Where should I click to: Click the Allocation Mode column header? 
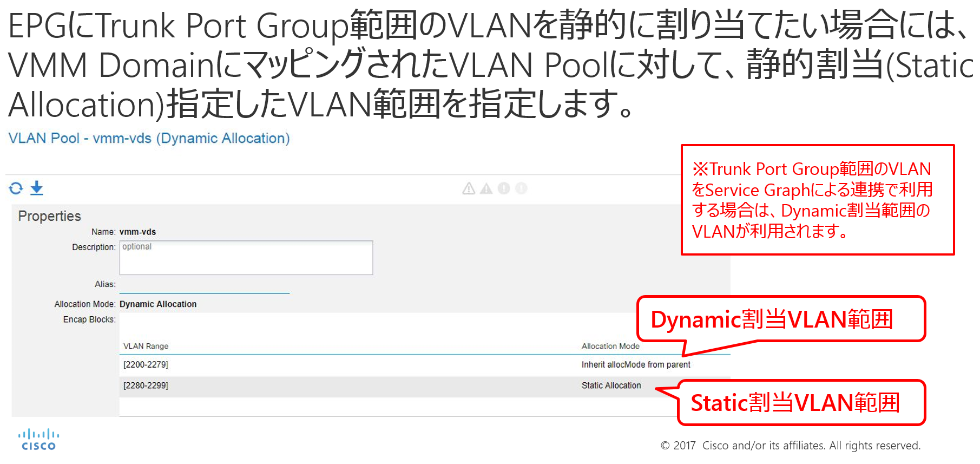(610, 346)
